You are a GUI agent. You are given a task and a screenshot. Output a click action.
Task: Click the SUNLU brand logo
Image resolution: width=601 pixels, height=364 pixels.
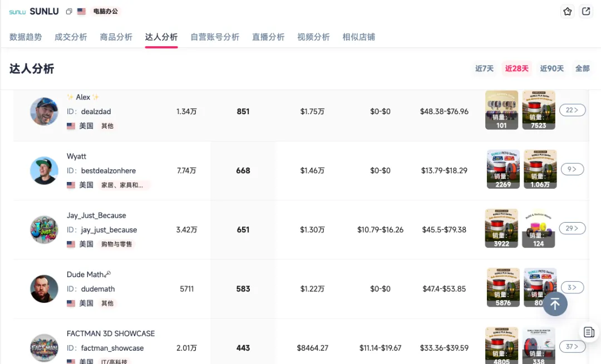pos(17,12)
